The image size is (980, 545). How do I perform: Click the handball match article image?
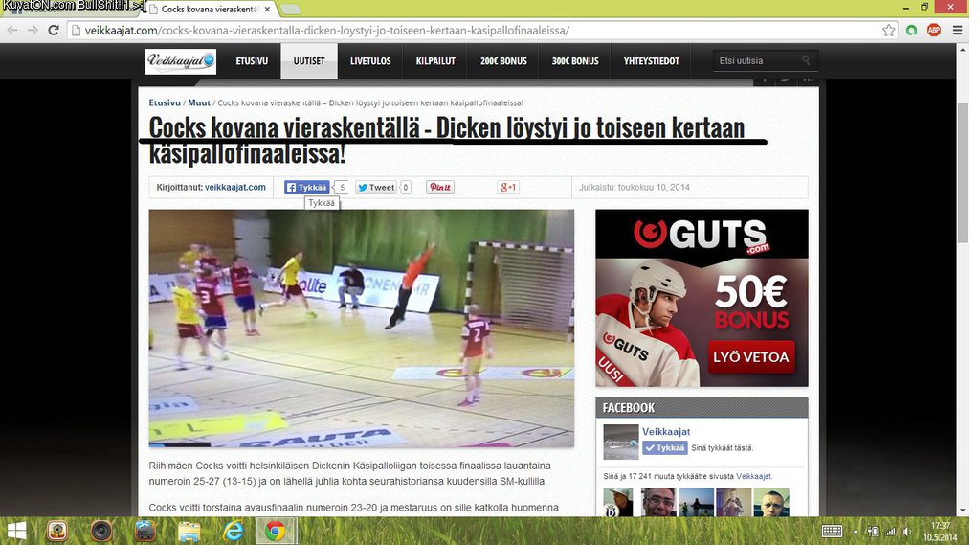[x=361, y=328]
